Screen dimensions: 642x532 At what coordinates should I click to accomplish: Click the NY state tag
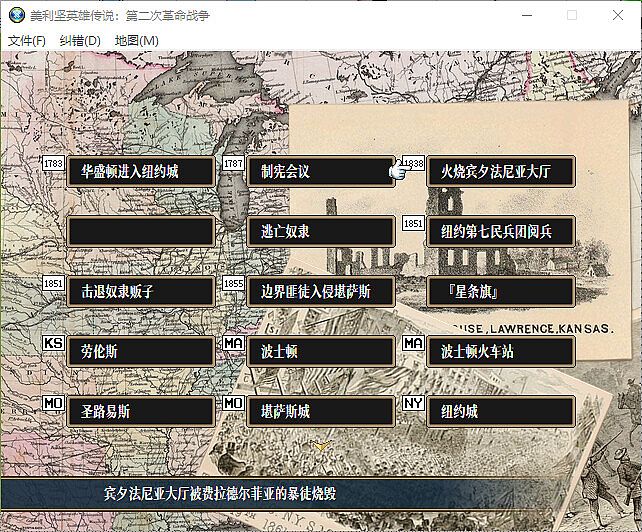tap(413, 403)
